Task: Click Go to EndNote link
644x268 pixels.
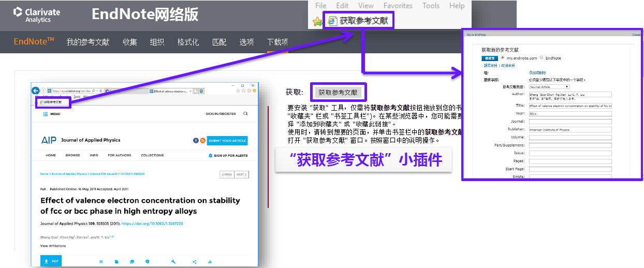Action: 476,35
